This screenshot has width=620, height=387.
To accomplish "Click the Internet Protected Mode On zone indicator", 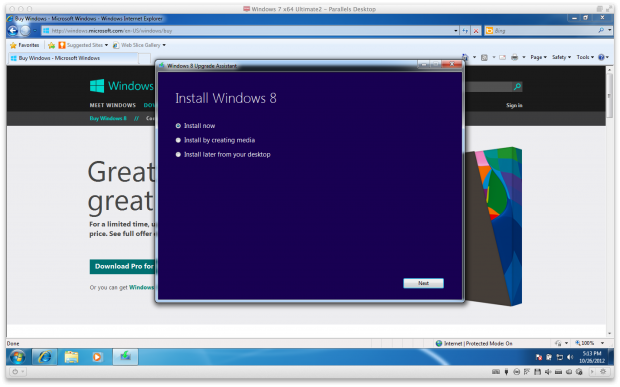I will [474, 344].
